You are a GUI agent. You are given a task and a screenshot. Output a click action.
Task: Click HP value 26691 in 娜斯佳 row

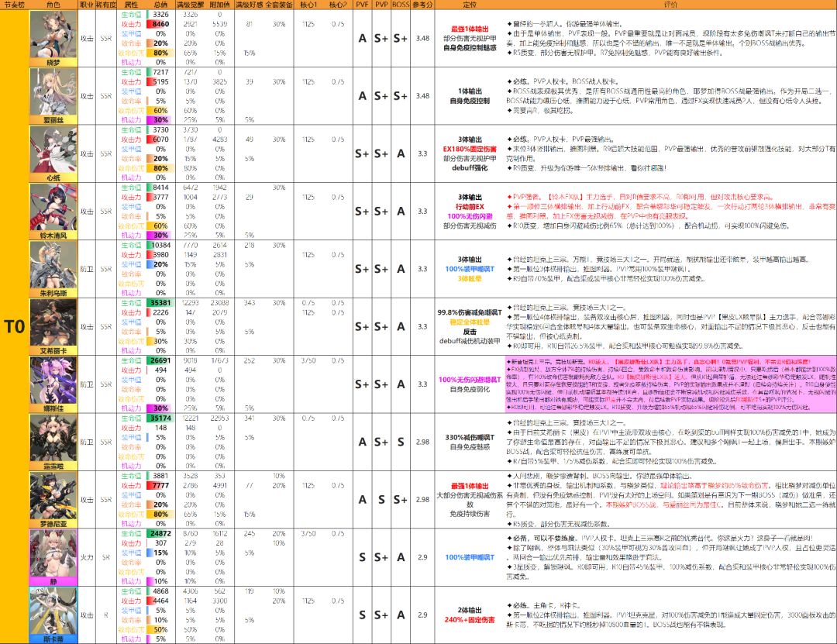pyautogui.click(x=160, y=360)
